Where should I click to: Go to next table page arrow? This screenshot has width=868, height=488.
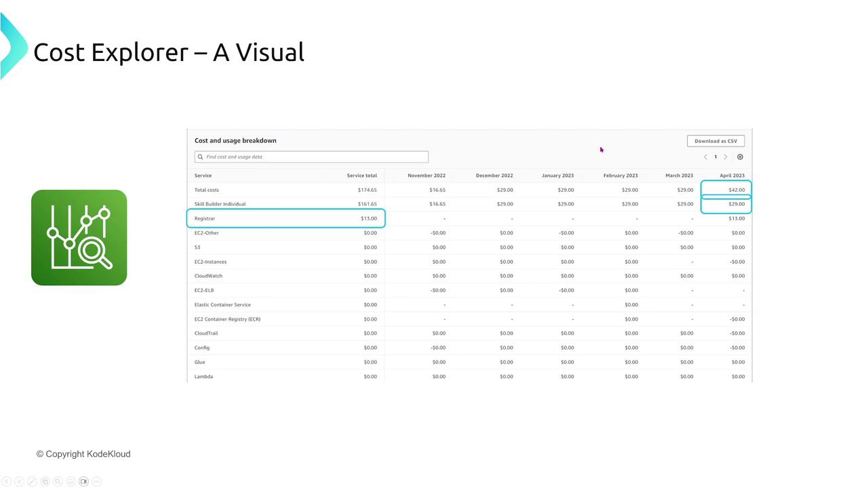coord(726,157)
